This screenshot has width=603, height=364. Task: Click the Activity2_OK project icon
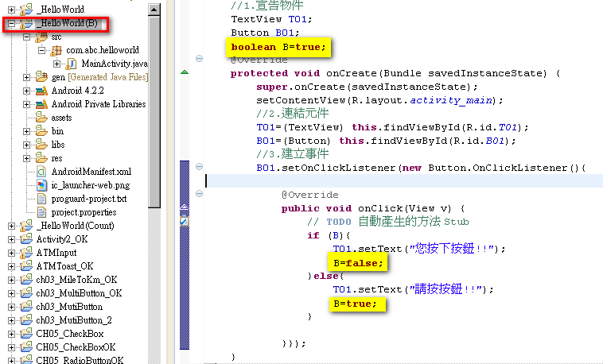pyautogui.click(x=26, y=239)
